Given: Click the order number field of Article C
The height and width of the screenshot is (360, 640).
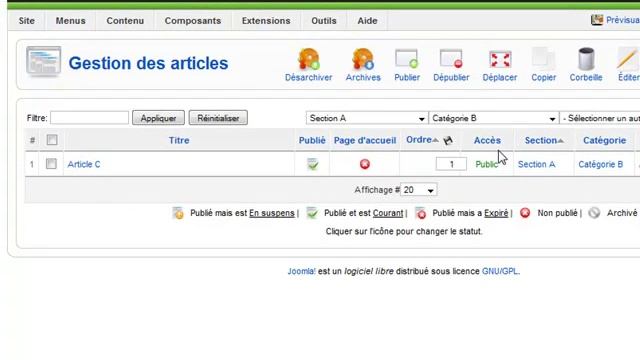Looking at the screenshot, I should [x=451, y=164].
